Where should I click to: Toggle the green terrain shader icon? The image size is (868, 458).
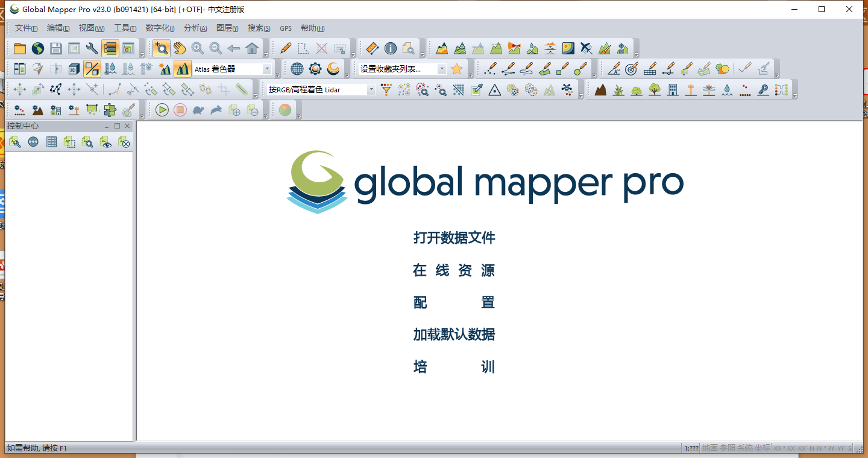(x=183, y=69)
